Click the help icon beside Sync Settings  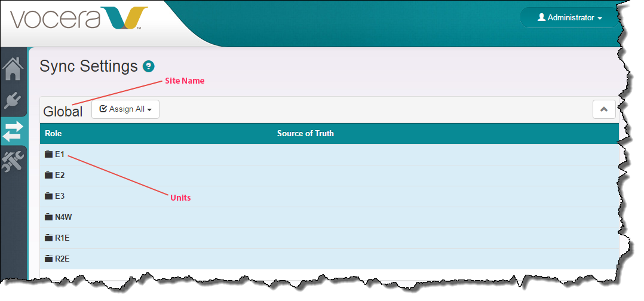(148, 66)
